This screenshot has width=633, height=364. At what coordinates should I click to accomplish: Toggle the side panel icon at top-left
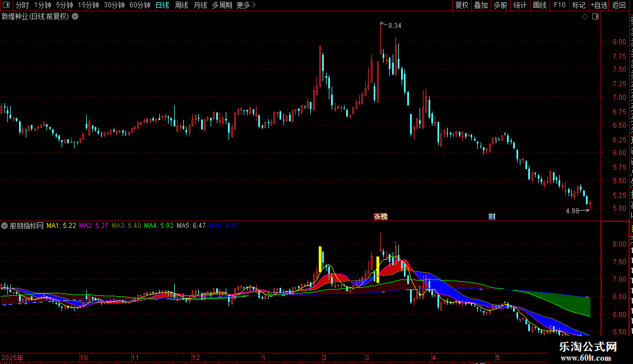(6, 5)
